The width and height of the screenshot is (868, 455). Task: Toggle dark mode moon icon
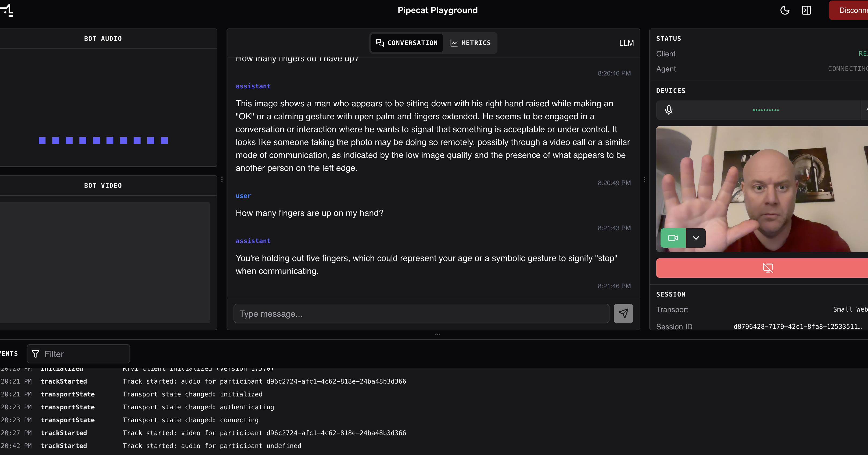(785, 10)
